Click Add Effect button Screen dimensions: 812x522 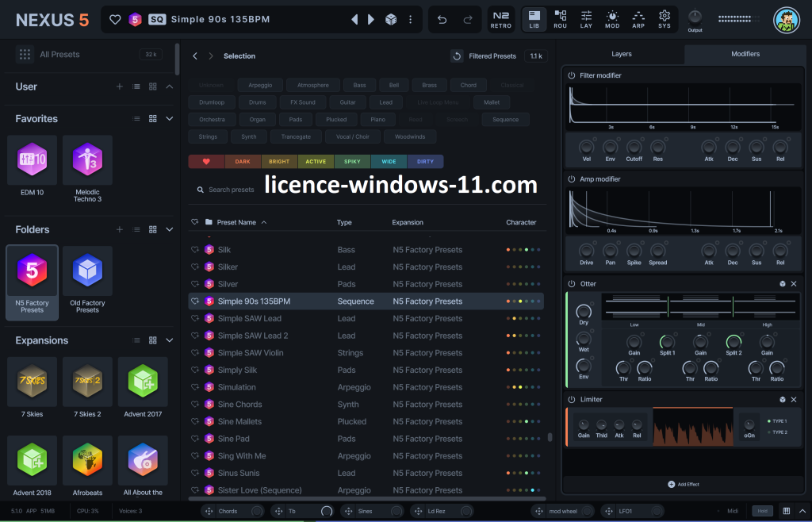tap(684, 484)
